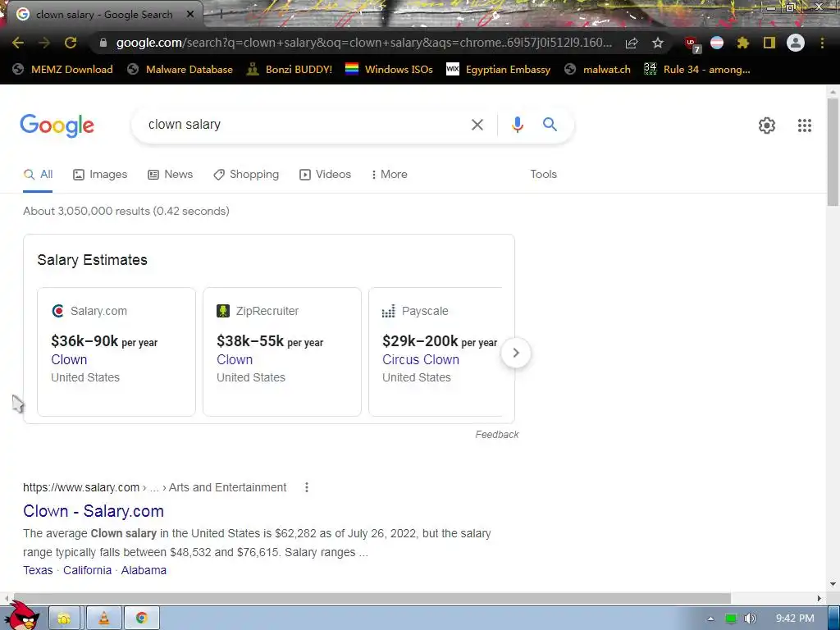840x630 pixels.
Task: Submit search with the magnifier icon
Action: click(x=550, y=125)
